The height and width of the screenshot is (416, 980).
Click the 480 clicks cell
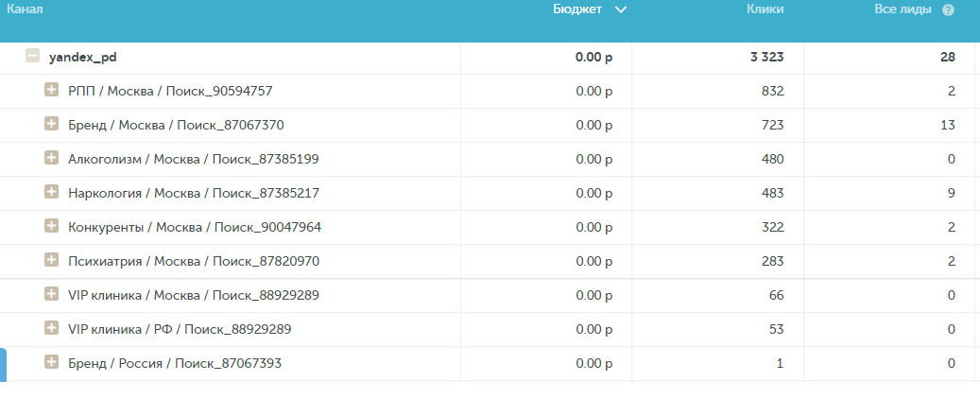point(772,159)
